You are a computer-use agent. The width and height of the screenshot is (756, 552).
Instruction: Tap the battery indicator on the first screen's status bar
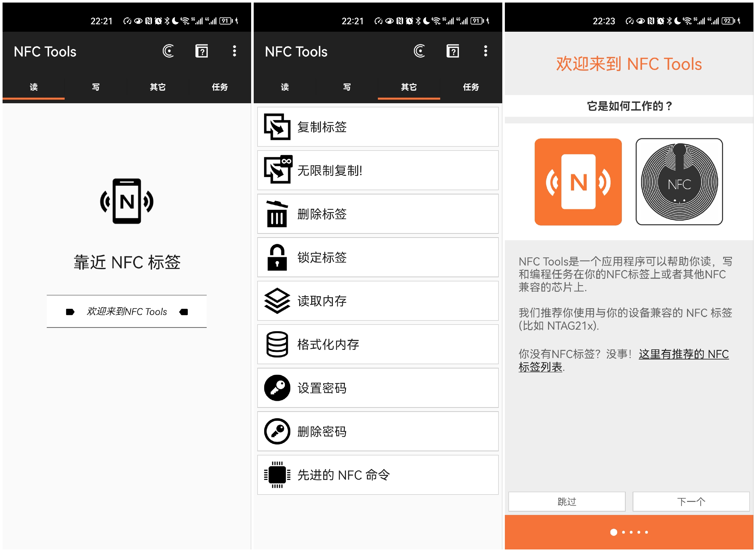[x=226, y=21]
